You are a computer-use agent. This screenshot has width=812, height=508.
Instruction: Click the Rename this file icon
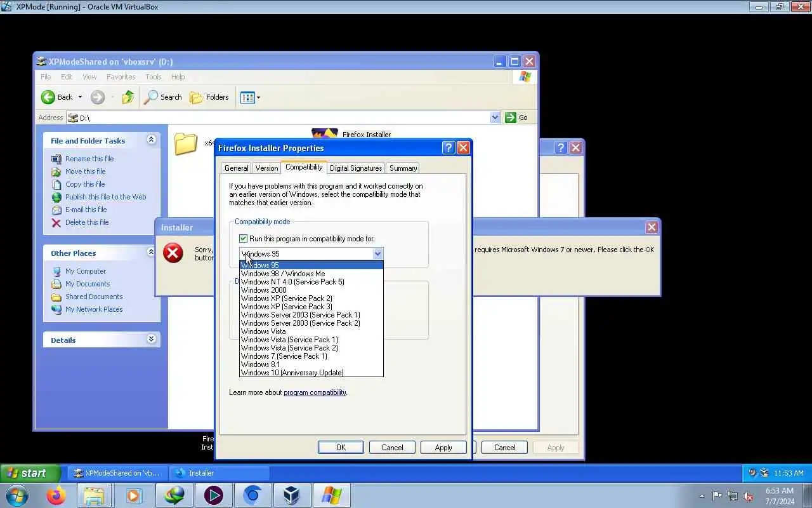(56, 159)
